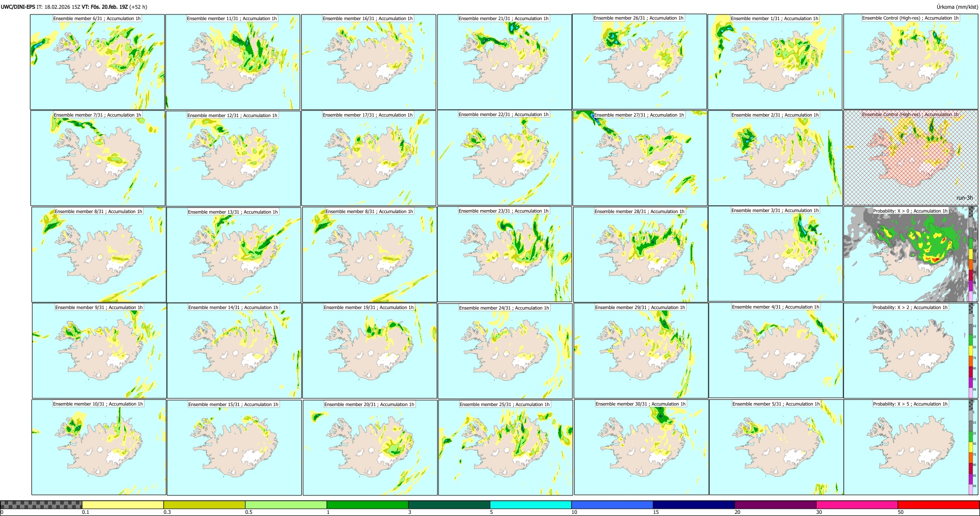
Task: Pick the pink 30–50 legend swatch
Action: [857, 505]
